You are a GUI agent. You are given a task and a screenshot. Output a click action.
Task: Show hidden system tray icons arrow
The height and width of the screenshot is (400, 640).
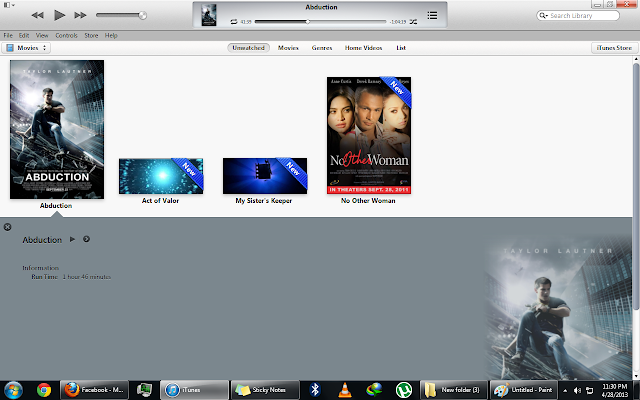[x=565, y=391]
